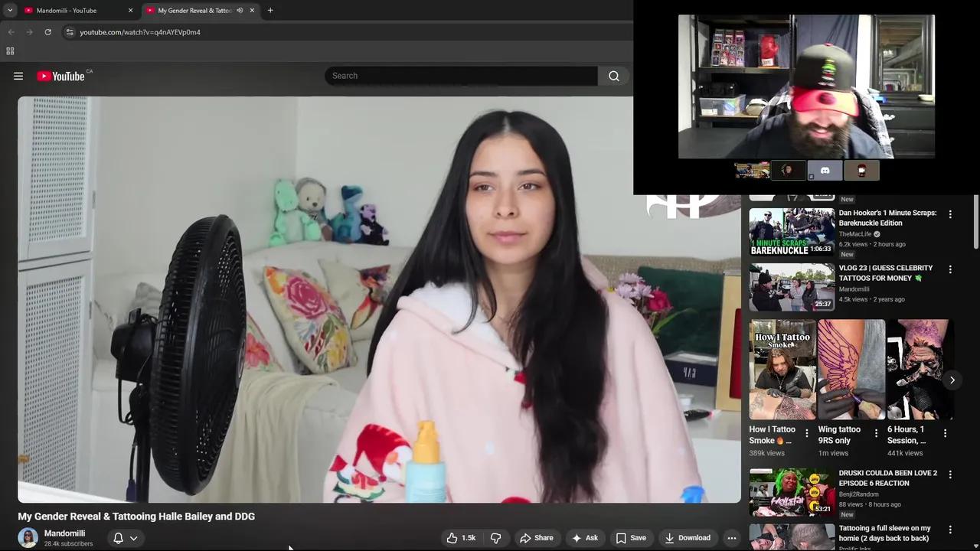
Task: Open DRUSKI COULDA BEEN LOVE 2 title
Action: [x=888, y=478]
